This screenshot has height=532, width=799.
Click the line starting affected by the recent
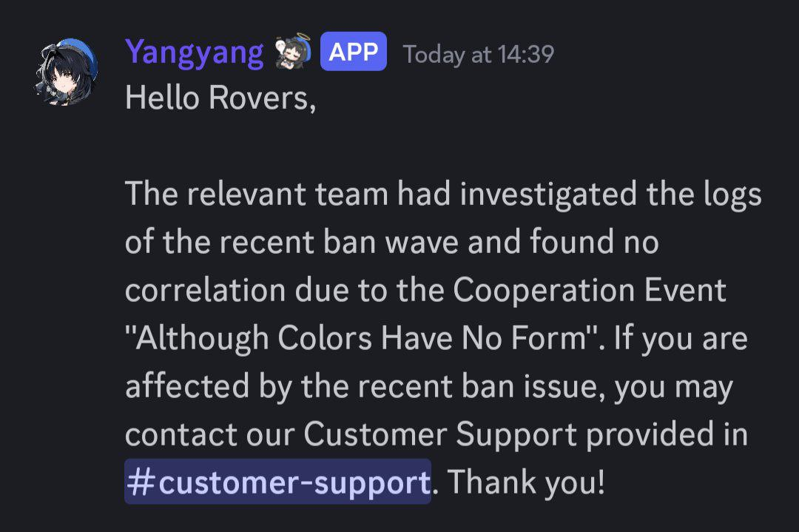click(x=429, y=387)
